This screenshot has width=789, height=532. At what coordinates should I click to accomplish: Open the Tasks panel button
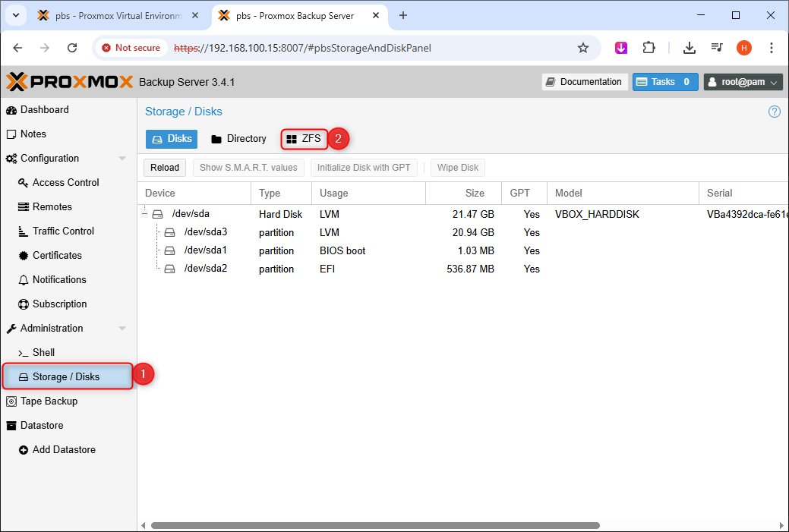665,82
